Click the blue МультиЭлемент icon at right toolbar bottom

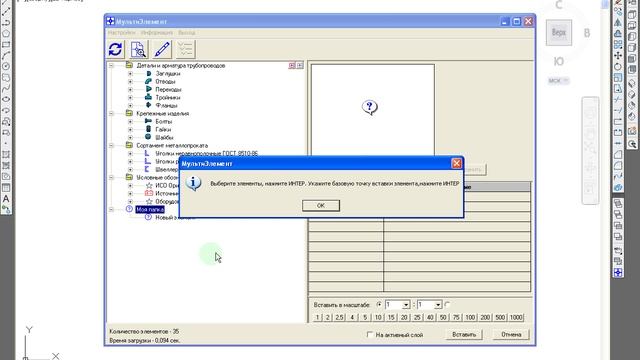click(x=618, y=273)
